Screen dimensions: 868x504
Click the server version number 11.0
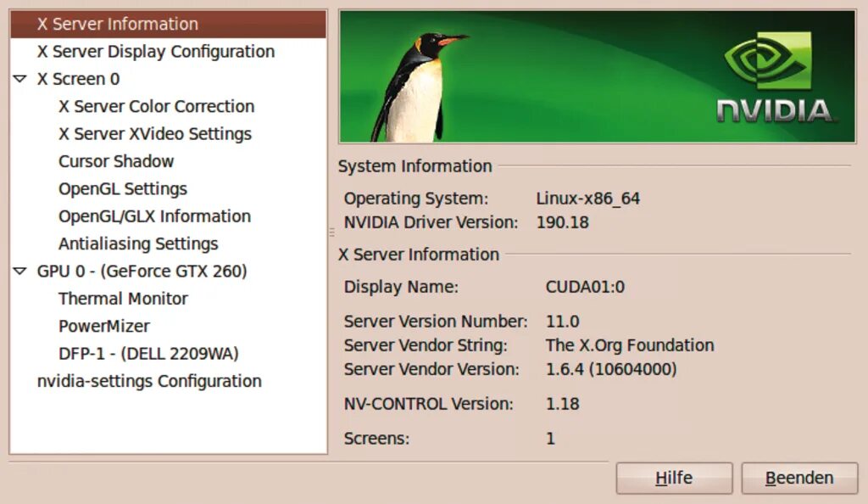point(563,322)
